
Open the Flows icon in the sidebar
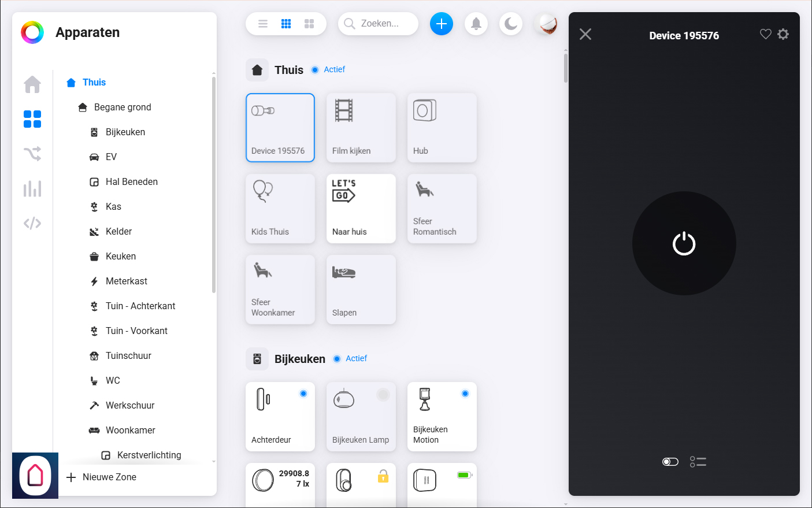[x=32, y=154]
